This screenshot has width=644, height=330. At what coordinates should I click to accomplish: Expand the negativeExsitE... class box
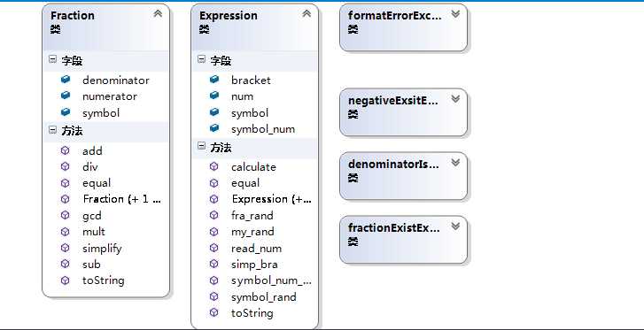[x=455, y=99]
